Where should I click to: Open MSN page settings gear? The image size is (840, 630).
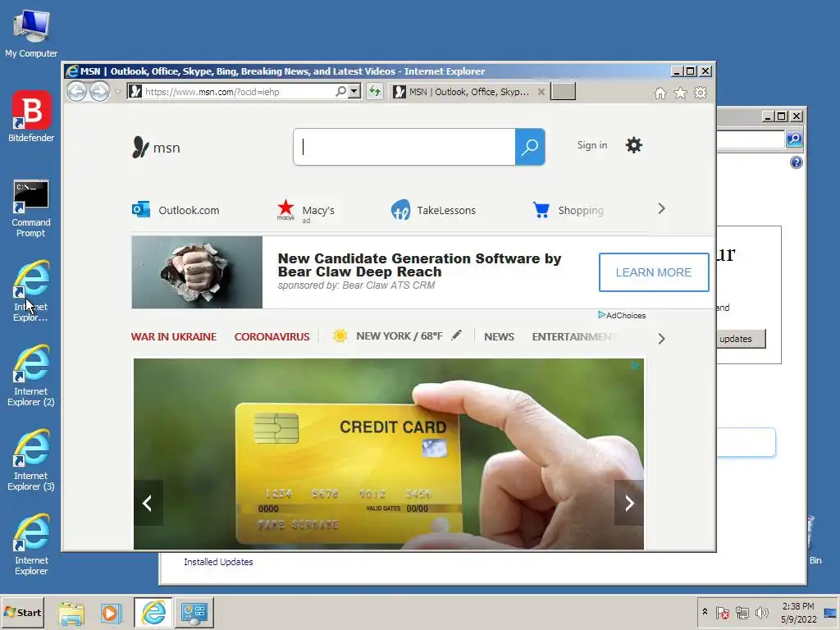click(634, 145)
